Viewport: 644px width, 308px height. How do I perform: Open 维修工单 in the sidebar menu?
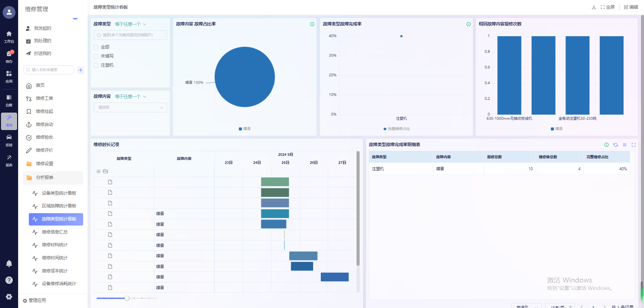click(44, 99)
